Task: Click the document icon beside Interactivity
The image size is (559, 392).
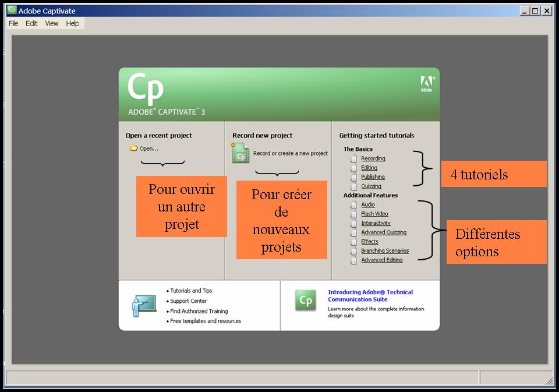Action: pyautogui.click(x=353, y=224)
